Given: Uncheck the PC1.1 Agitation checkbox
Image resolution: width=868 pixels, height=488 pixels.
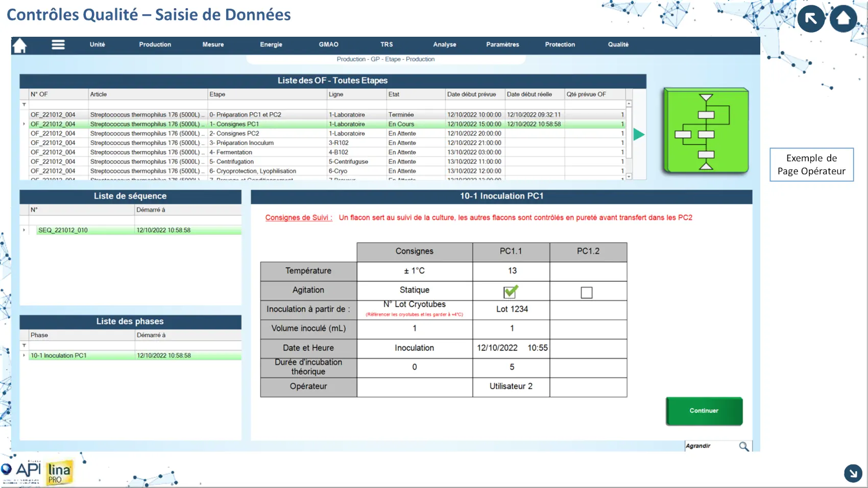Looking at the screenshot, I should (510, 292).
